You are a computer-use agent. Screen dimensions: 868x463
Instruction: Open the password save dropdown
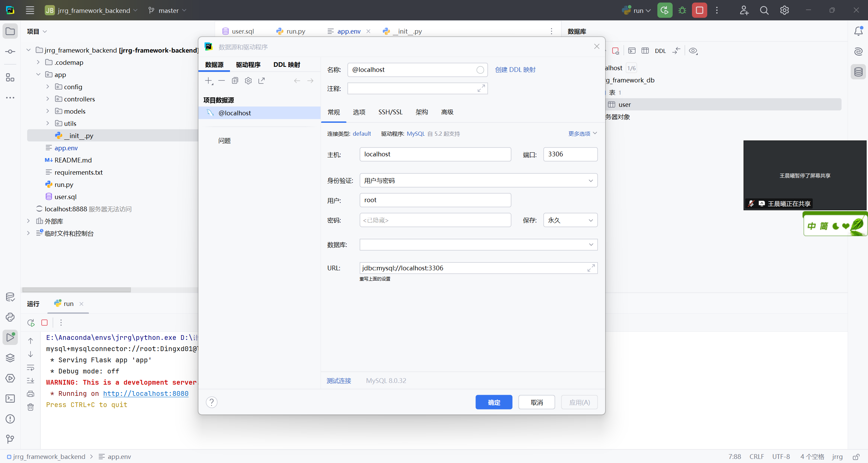570,220
